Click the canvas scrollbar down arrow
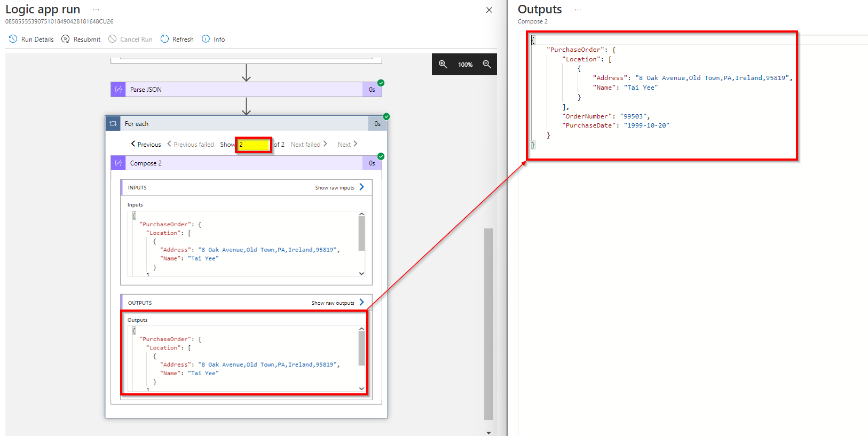This screenshot has height=436, width=868. coord(488,432)
